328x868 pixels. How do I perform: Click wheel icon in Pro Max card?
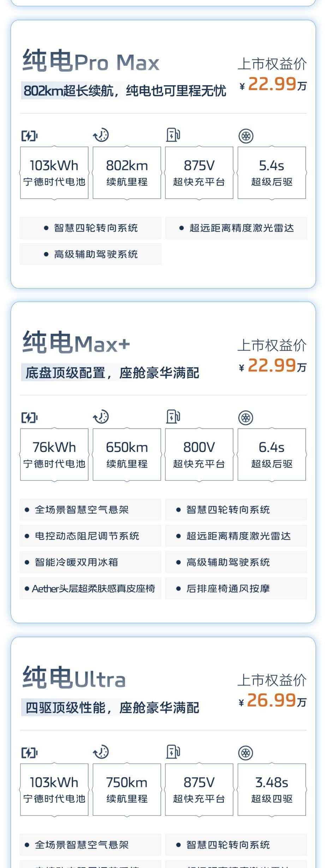tap(246, 136)
